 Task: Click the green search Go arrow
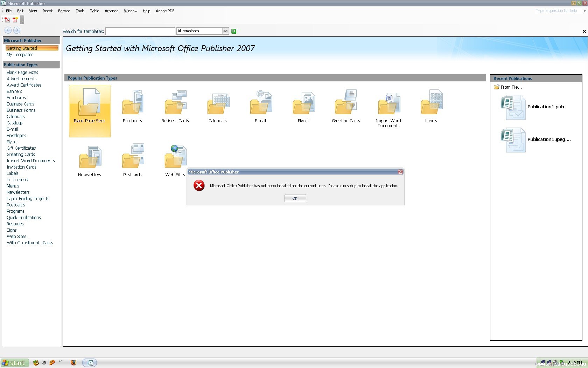(x=234, y=31)
